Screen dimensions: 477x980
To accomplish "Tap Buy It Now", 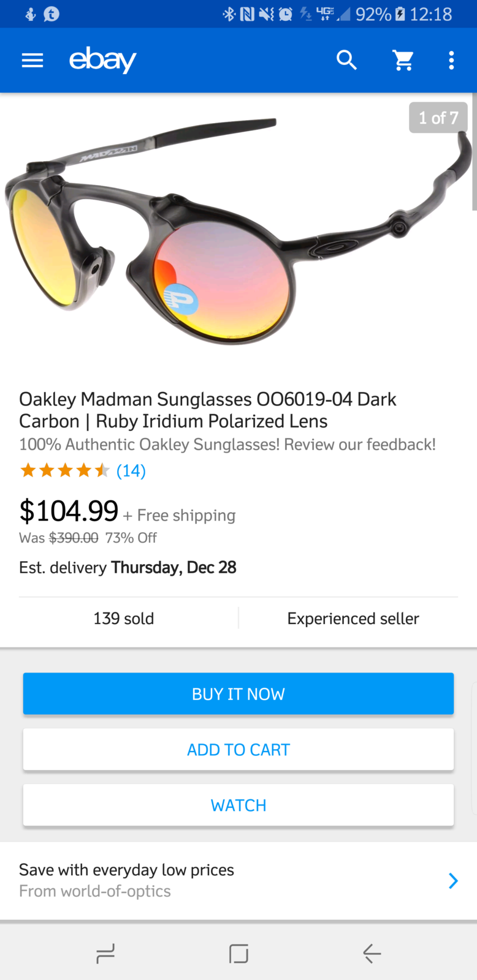I will 238,693.
